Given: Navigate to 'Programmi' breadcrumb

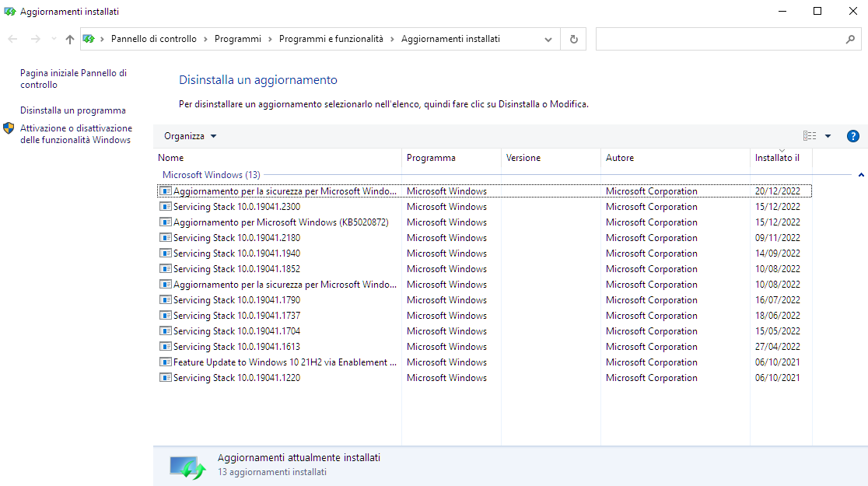Looking at the screenshot, I should click(x=238, y=39).
